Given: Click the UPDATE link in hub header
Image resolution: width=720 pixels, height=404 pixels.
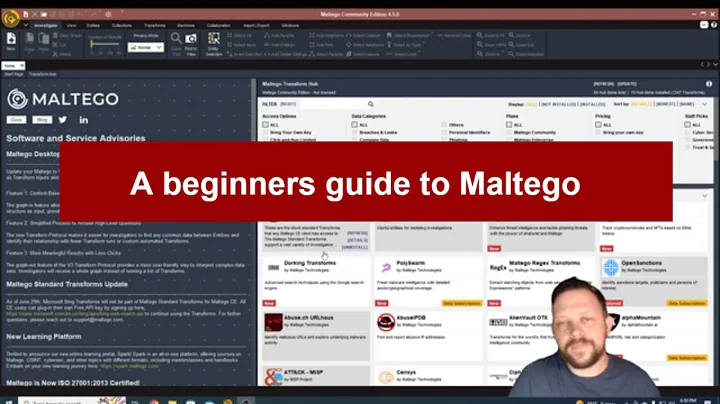Looking at the screenshot, I should click(x=627, y=84).
